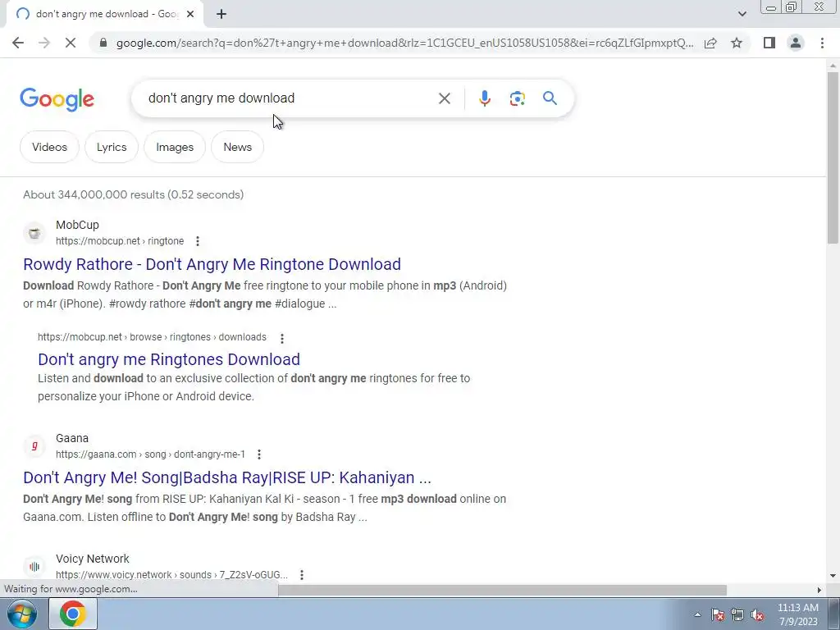
Task: Click the horizontal scrollbar thumb
Action: (x=502, y=590)
